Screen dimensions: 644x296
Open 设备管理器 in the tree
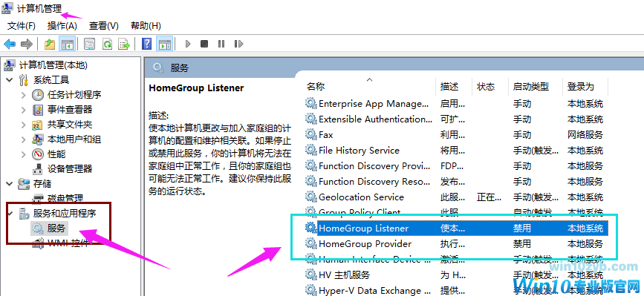tap(69, 169)
